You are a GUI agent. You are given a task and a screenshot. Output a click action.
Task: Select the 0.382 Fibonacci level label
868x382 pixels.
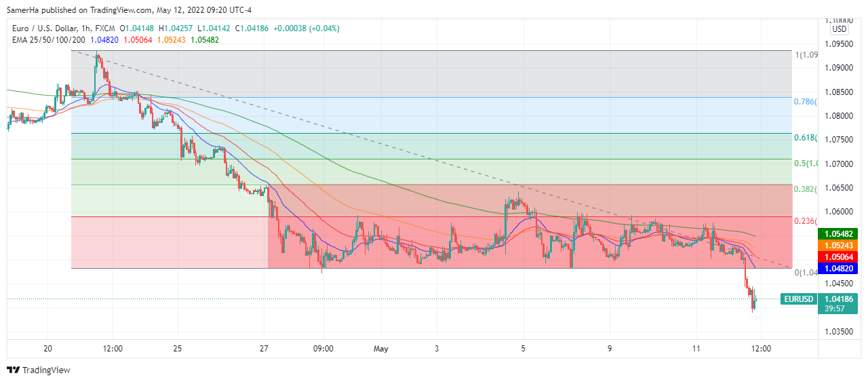coord(805,189)
